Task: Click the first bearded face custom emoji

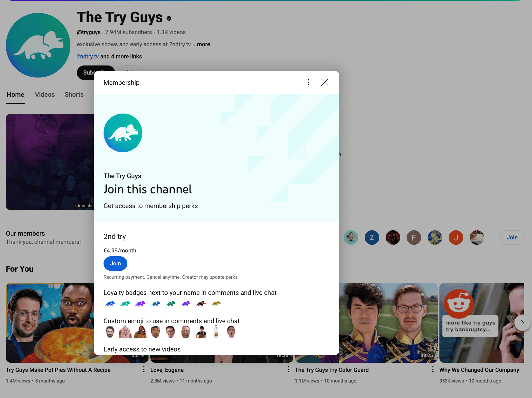Action: pos(110,332)
